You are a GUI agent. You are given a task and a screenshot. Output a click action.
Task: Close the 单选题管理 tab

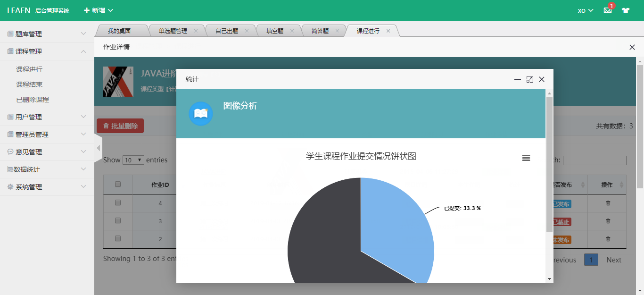coord(196,31)
